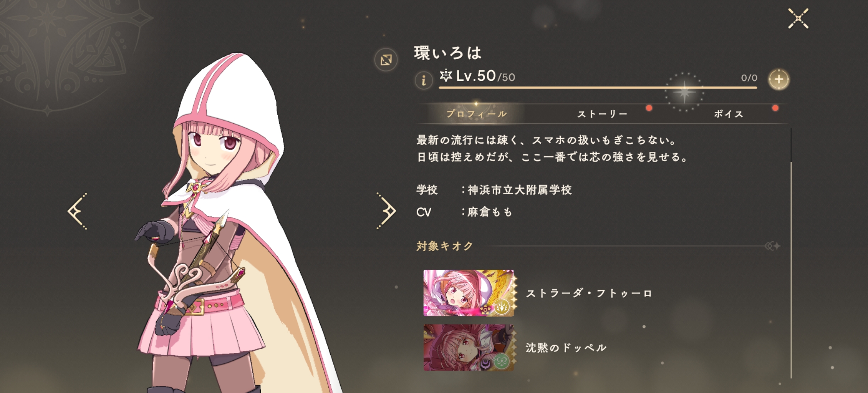The image size is (868, 393).
Task: Tap the diamond ornament on the 対象キオク header
Action: [773, 246]
